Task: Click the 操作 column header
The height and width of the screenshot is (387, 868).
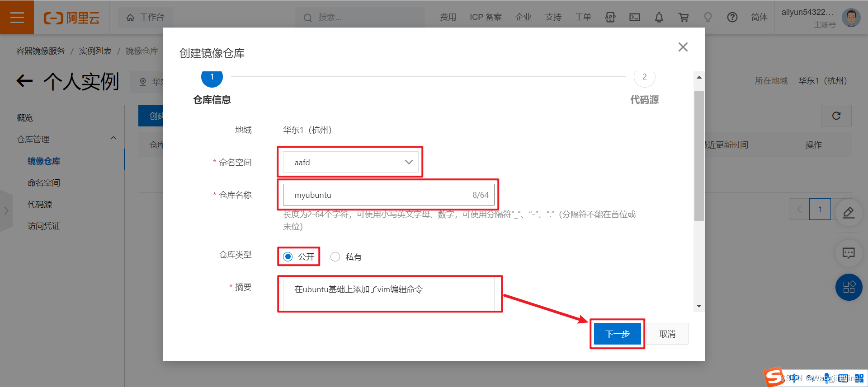Action: tap(813, 145)
